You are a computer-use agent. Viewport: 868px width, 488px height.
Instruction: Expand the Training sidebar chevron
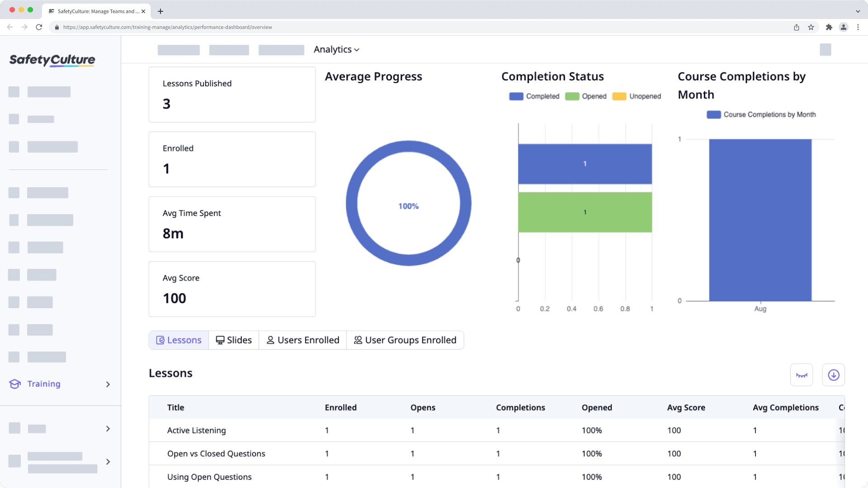click(x=108, y=384)
